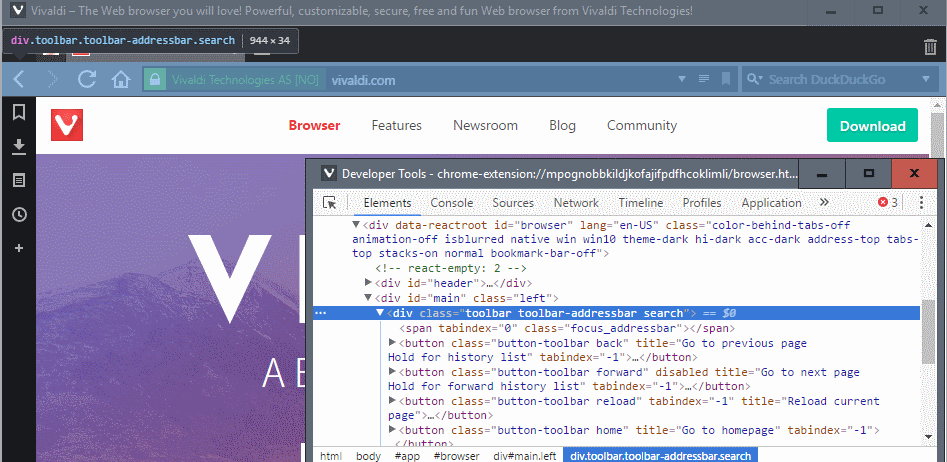947x462 pixels.
Task: Expand the button-toolbar home node
Action: [392, 429]
